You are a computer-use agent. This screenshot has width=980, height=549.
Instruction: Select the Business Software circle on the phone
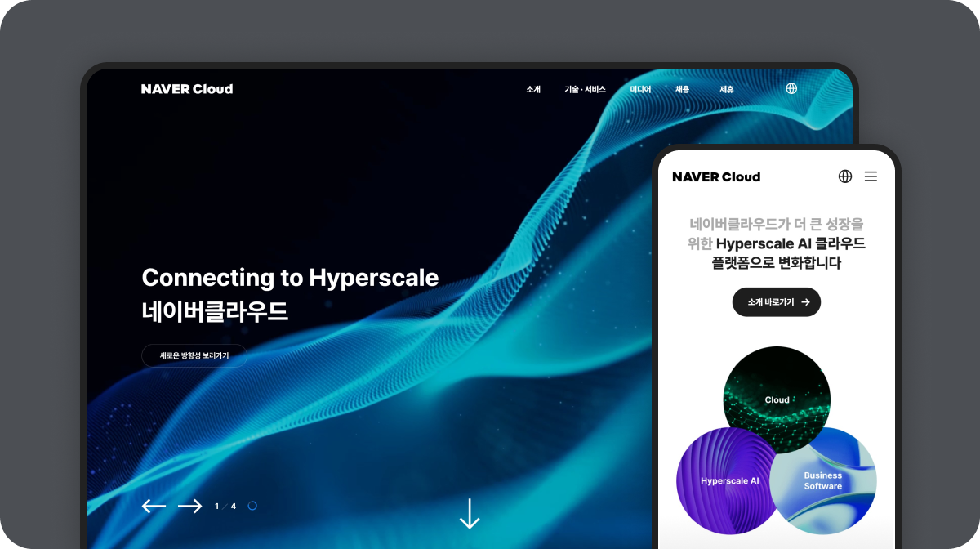point(825,482)
